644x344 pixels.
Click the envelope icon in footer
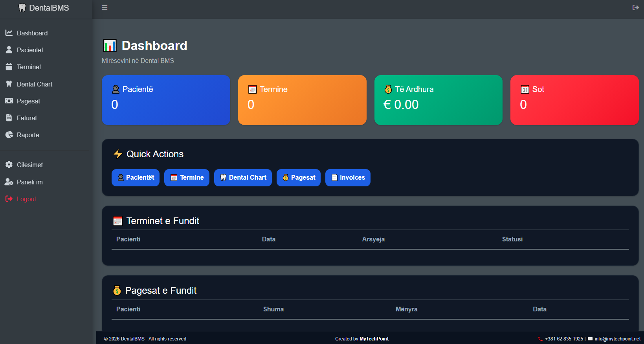tap(590, 339)
